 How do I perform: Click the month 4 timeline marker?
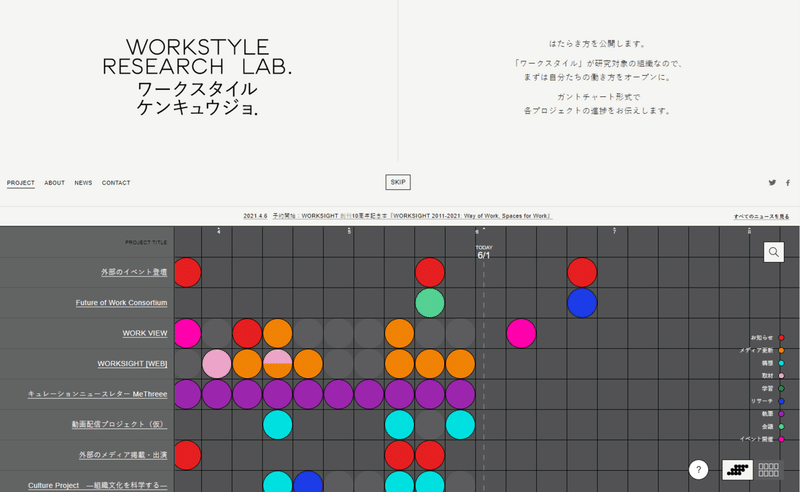(219, 232)
